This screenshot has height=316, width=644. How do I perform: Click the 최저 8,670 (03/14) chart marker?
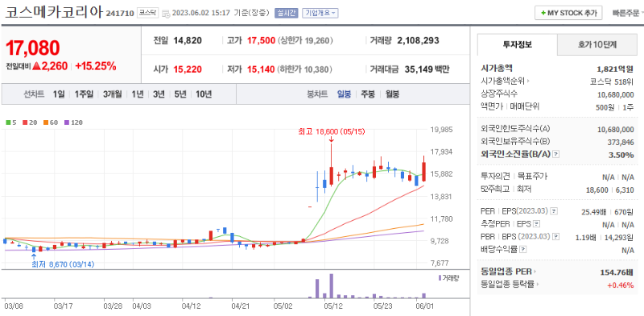(x=63, y=264)
